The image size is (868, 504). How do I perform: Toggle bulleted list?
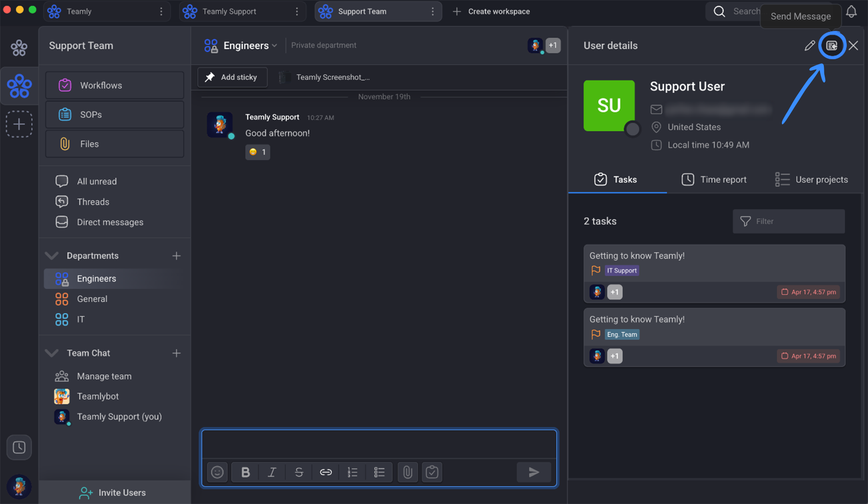pos(380,472)
